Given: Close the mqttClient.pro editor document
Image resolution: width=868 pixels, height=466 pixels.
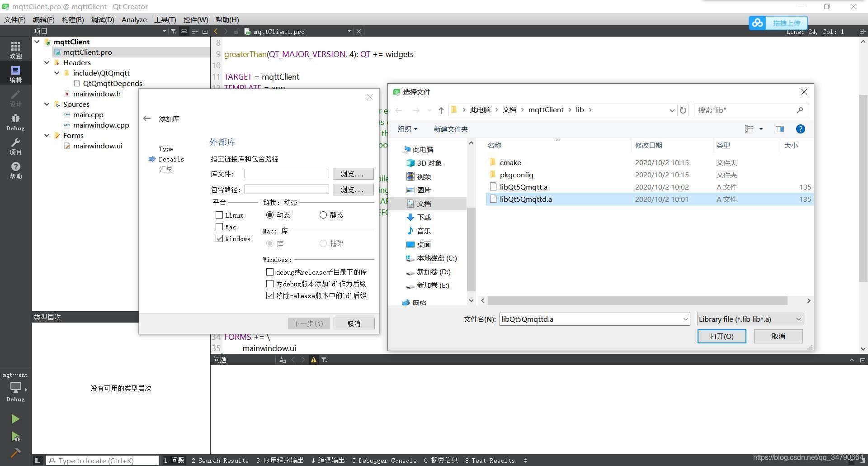Looking at the screenshot, I should [x=359, y=31].
